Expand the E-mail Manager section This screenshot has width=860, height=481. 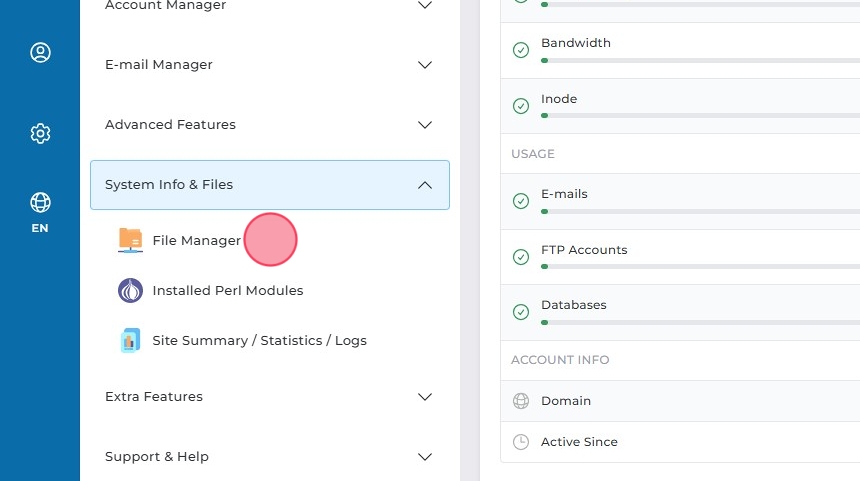(269, 65)
